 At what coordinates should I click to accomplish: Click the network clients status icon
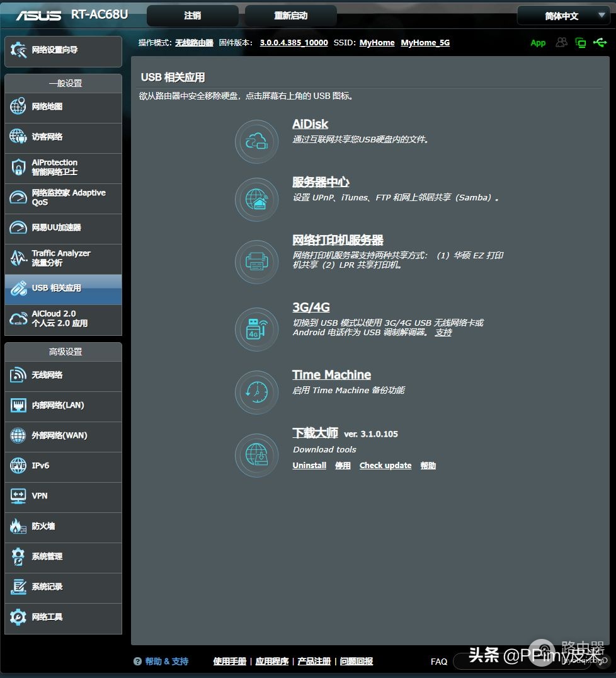coord(581,42)
